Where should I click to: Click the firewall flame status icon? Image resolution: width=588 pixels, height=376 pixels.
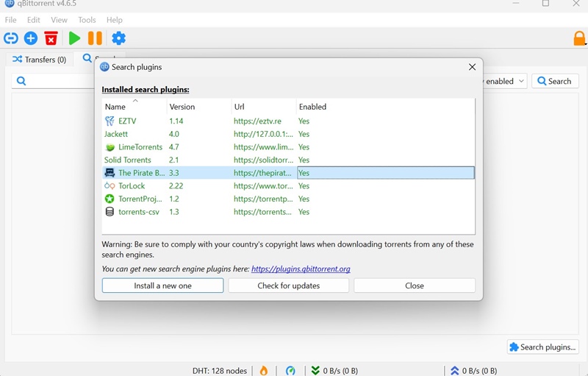[x=264, y=370]
